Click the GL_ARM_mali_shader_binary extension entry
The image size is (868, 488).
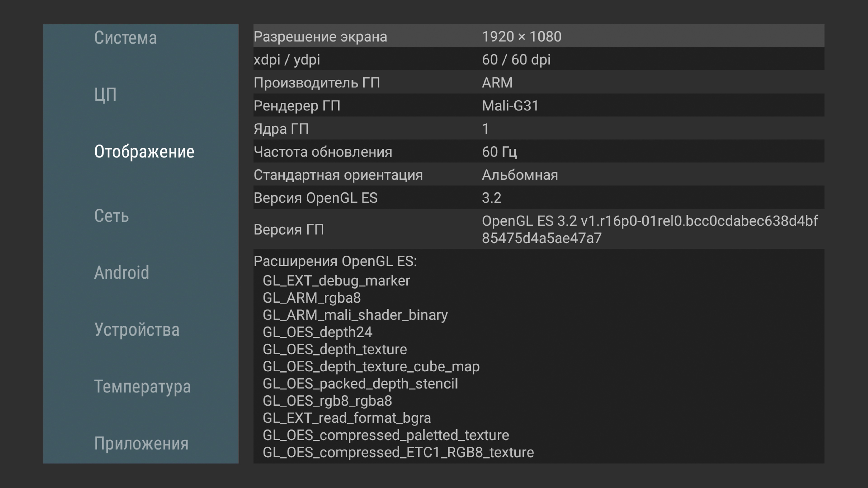point(355,315)
